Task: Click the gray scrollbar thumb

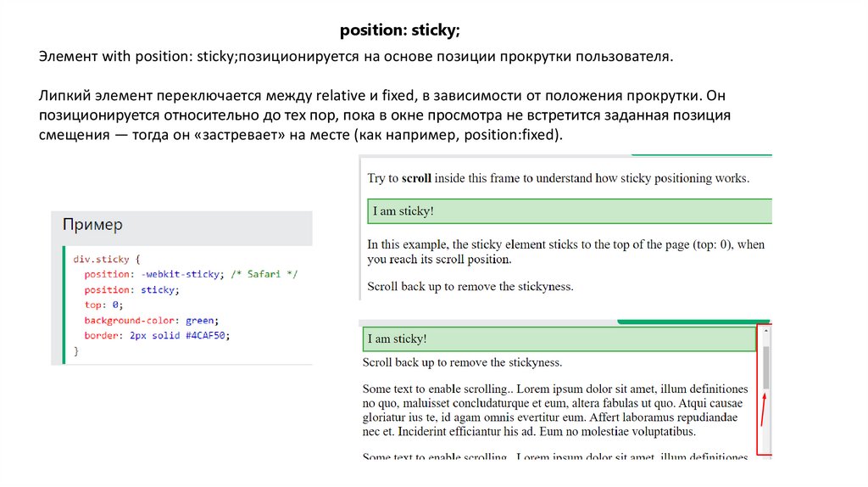Action: (765, 367)
